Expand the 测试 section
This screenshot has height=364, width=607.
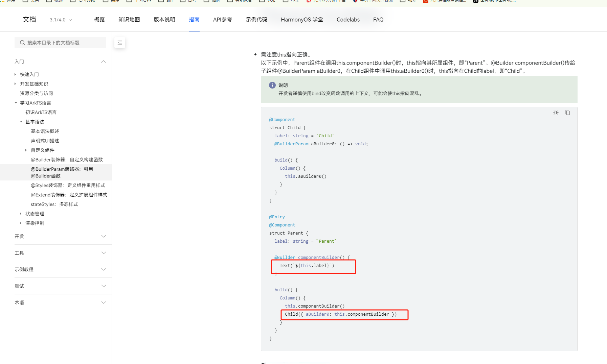(104, 286)
